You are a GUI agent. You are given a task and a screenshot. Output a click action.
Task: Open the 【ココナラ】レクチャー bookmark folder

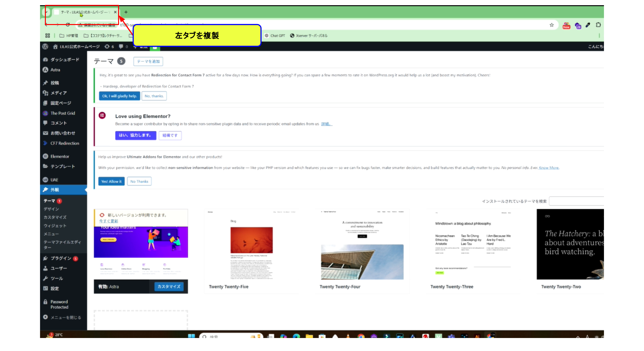[103, 35]
